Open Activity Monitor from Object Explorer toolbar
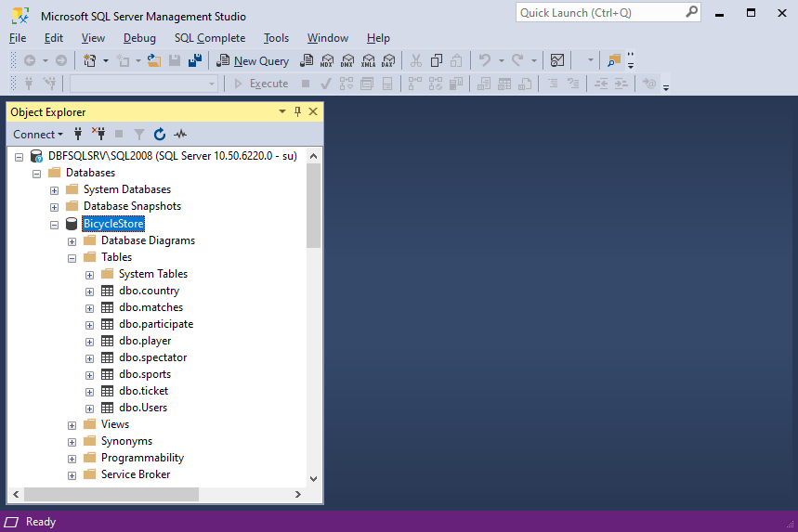The width and height of the screenshot is (798, 532). pos(180,135)
